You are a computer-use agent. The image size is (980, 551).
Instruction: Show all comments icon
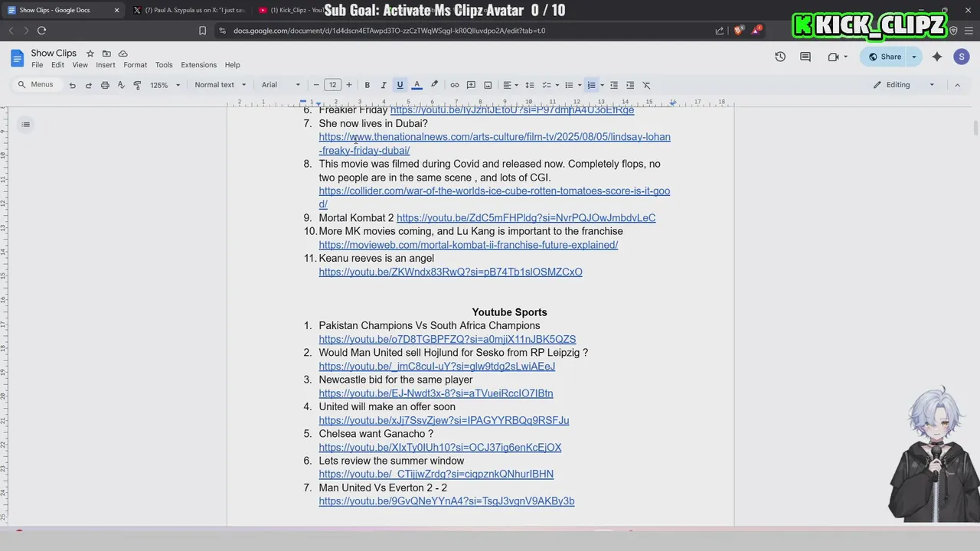tap(805, 57)
